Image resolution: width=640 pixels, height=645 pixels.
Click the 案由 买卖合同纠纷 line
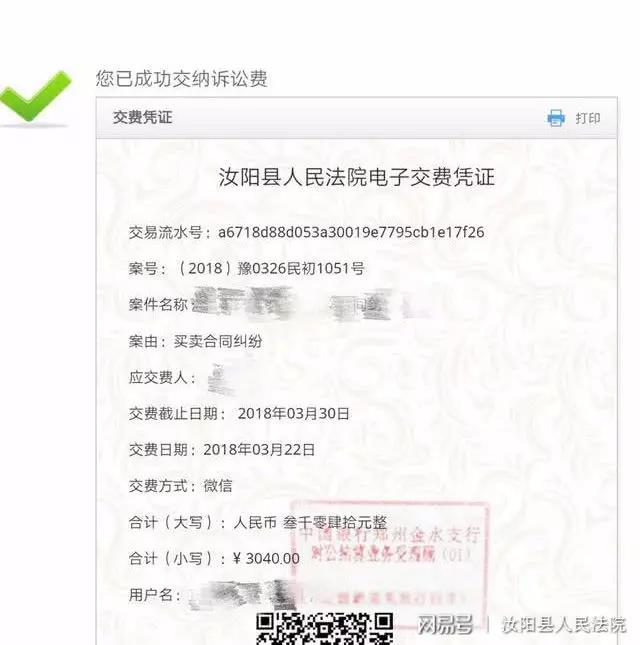[195, 341]
